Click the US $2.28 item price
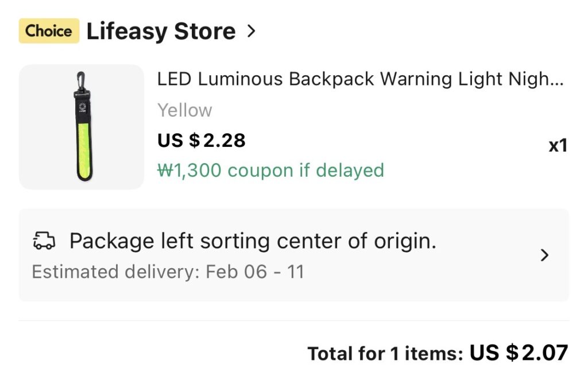The height and width of the screenshot is (380, 588). pos(202,140)
